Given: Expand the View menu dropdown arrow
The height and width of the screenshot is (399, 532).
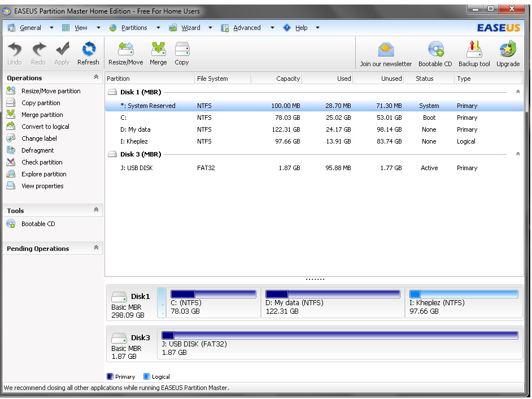Looking at the screenshot, I should click(98, 28).
